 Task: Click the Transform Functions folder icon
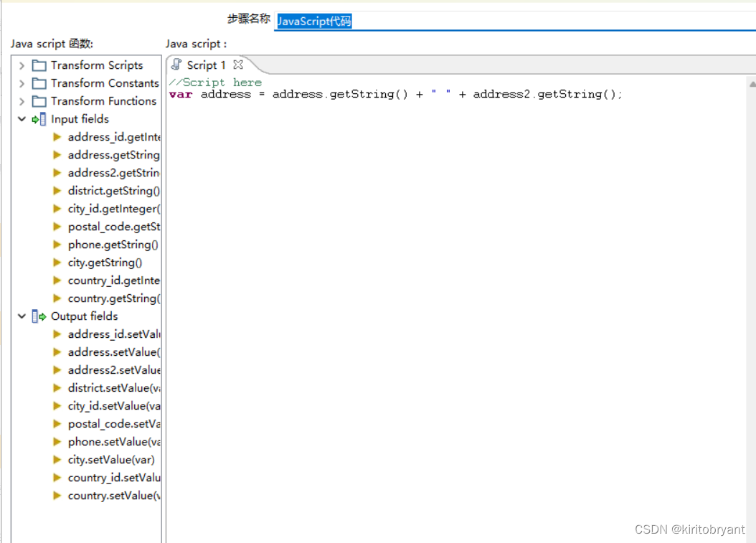pos(39,101)
